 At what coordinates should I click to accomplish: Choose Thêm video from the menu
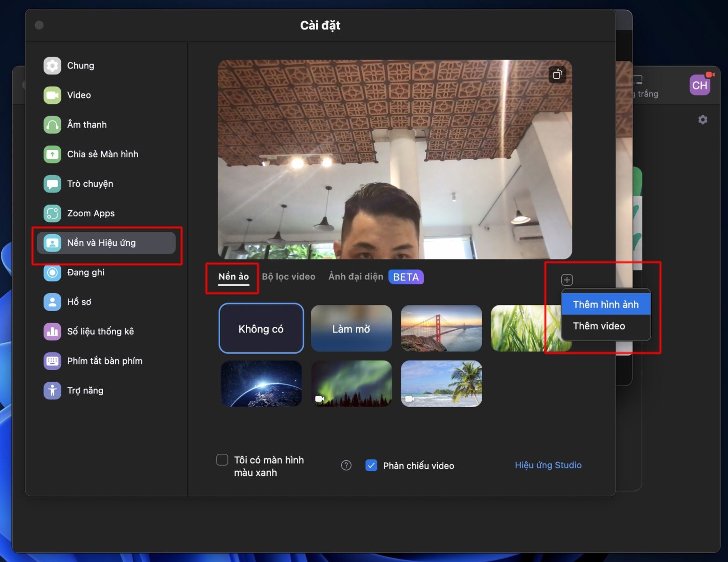(x=599, y=326)
